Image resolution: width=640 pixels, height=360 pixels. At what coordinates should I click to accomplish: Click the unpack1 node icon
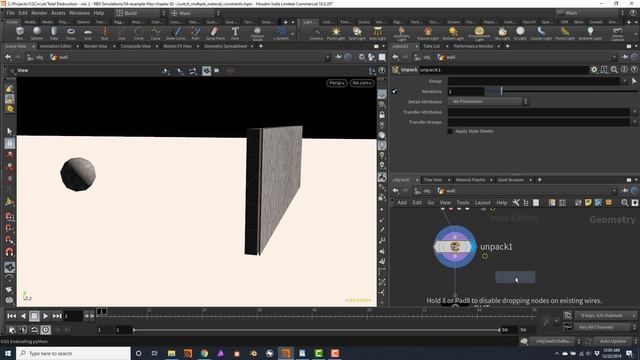(455, 247)
